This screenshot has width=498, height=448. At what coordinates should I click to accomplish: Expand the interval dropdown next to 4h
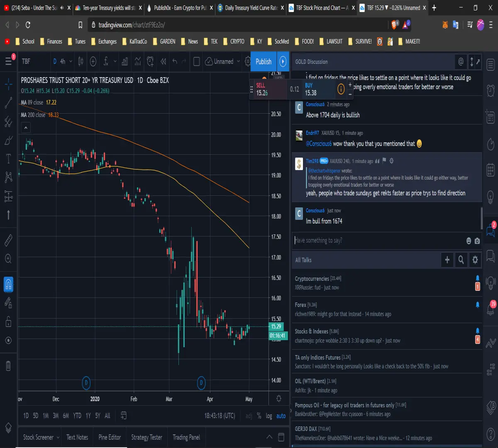click(x=71, y=61)
